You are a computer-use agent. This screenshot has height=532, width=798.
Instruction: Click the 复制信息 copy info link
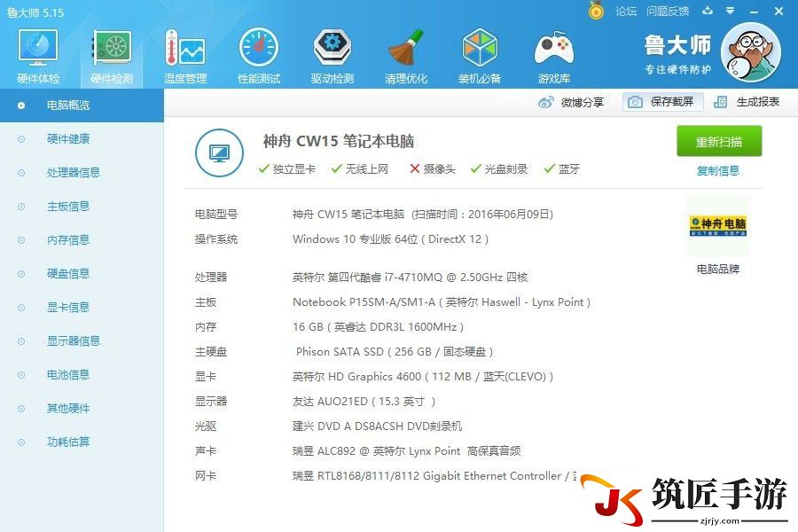pyautogui.click(x=718, y=170)
